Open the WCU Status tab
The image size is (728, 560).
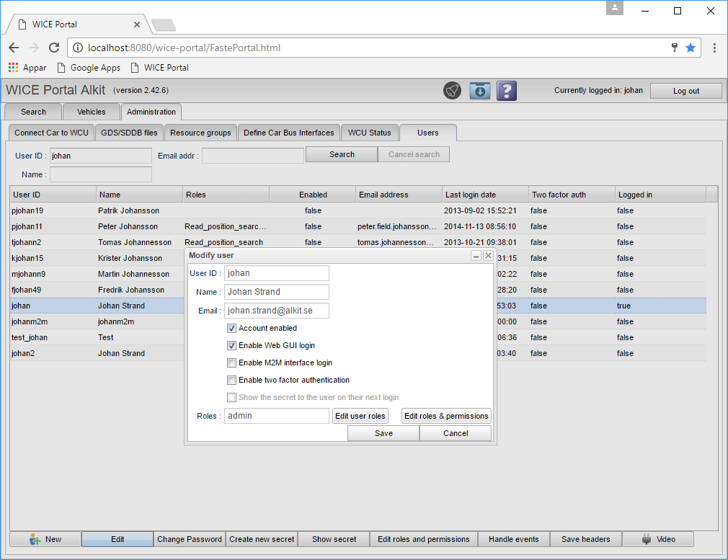[x=369, y=133]
